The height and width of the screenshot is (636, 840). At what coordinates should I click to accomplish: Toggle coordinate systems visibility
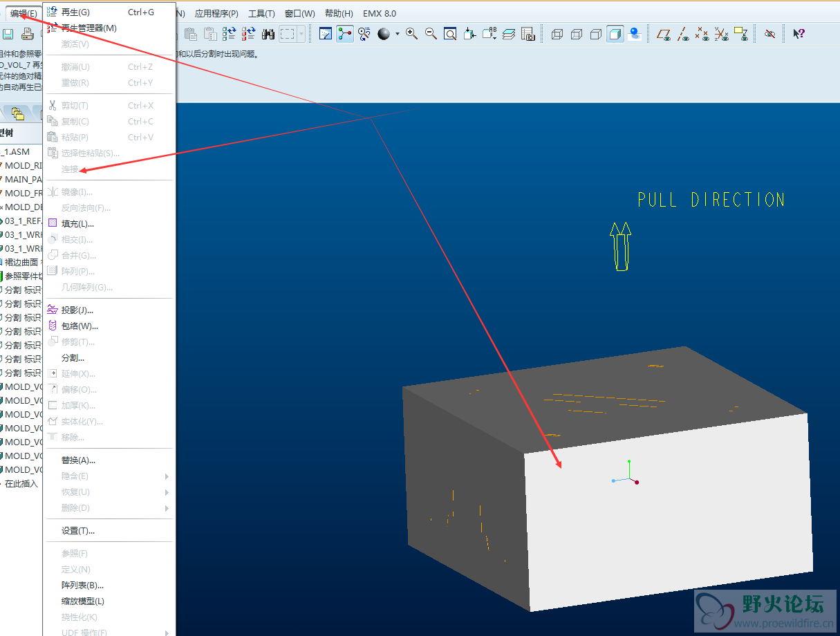(x=722, y=34)
